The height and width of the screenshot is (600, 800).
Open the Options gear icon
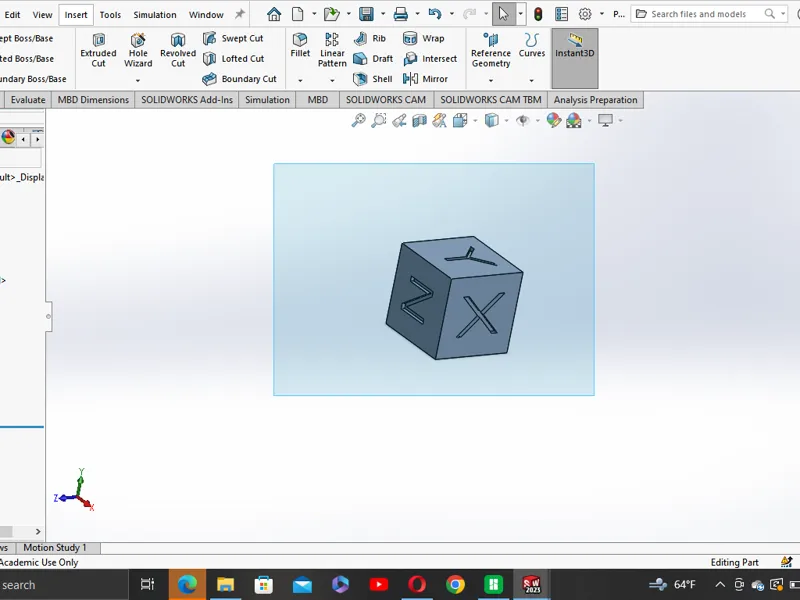coord(585,14)
